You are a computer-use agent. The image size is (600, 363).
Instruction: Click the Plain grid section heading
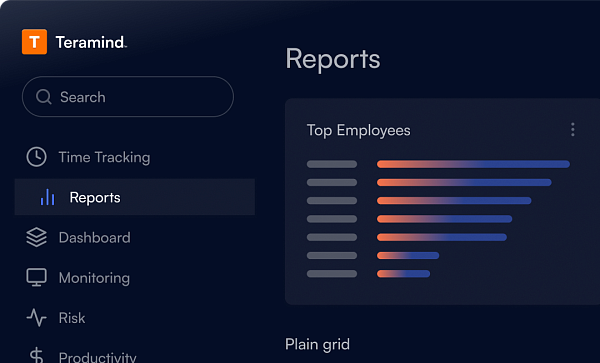317,344
